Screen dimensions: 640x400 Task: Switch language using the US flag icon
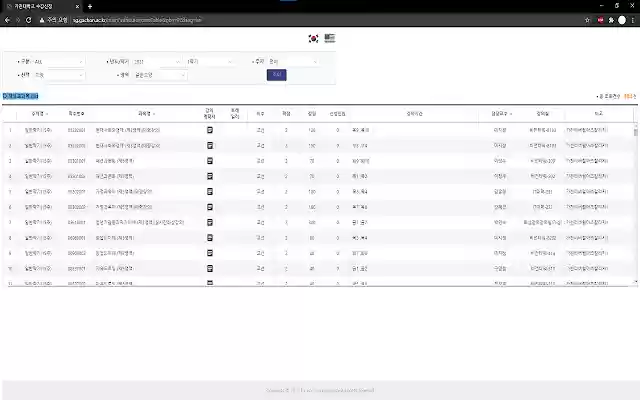click(330, 38)
